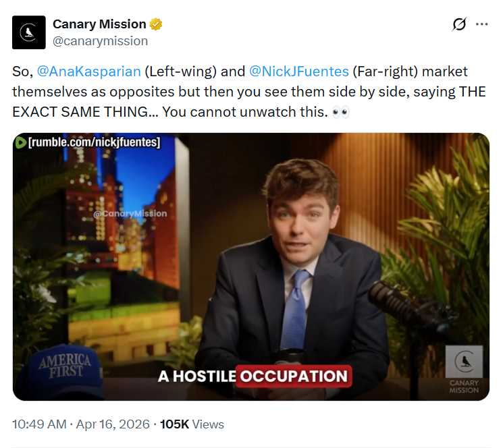The width and height of the screenshot is (503, 448).
Task: Open the @canarymission handle link
Action: click(x=100, y=41)
